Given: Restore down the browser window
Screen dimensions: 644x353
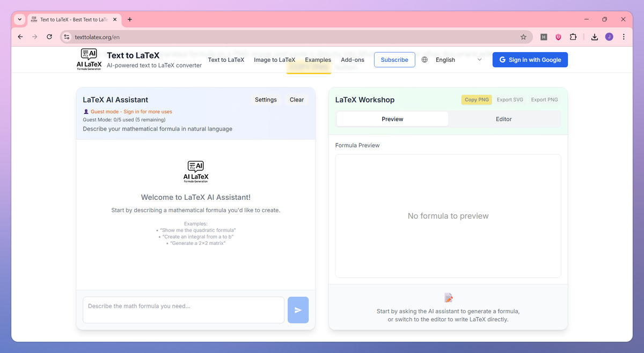Looking at the screenshot, I should click(604, 19).
